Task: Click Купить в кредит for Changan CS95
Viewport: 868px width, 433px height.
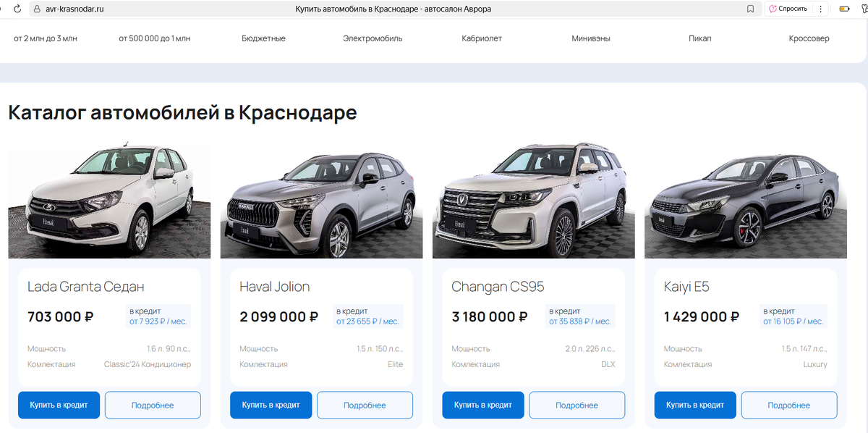Action: pos(483,405)
